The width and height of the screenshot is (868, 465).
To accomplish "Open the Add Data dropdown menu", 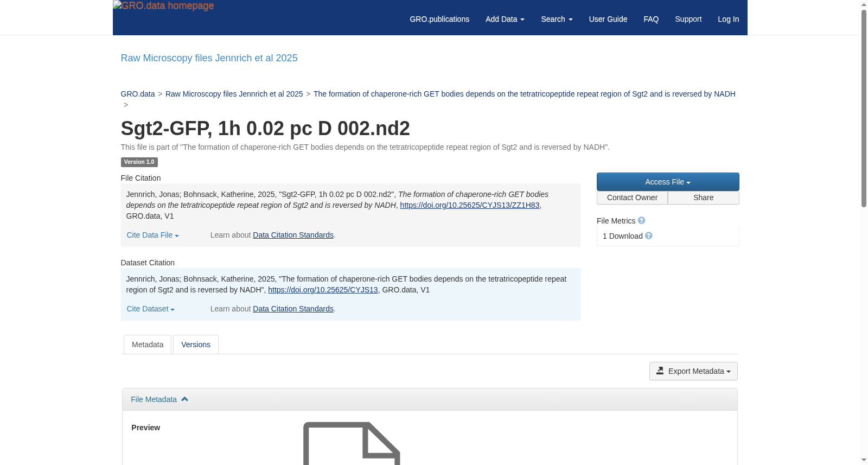I will [x=505, y=19].
